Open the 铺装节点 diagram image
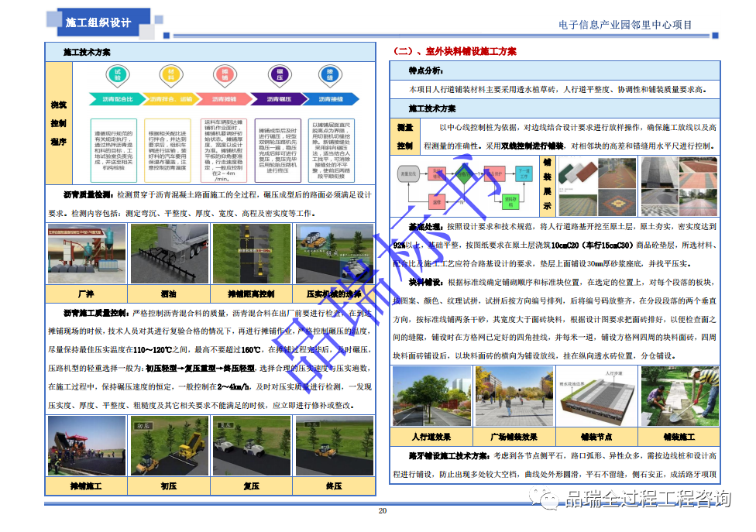The height and width of the screenshot is (532, 756). [595, 396]
